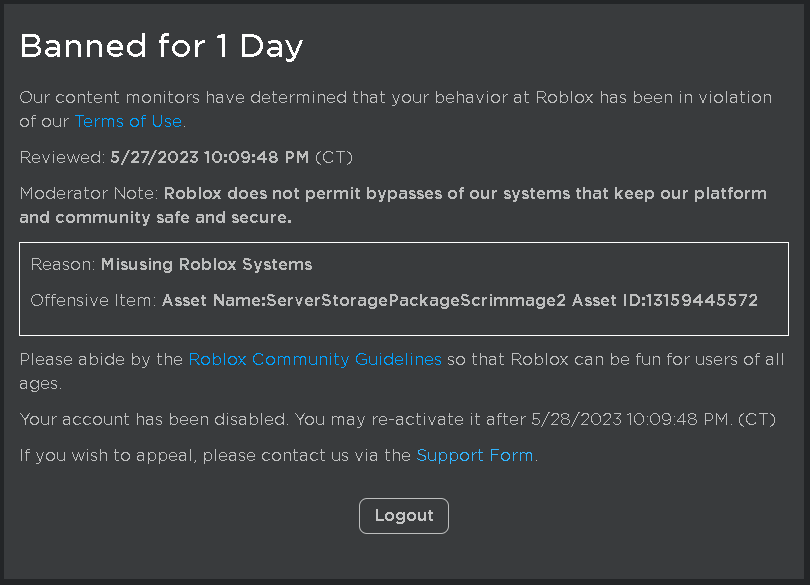Screen dimensions: 810x585
Task: Click 'If you wish to appeal' text
Action: [108, 455]
